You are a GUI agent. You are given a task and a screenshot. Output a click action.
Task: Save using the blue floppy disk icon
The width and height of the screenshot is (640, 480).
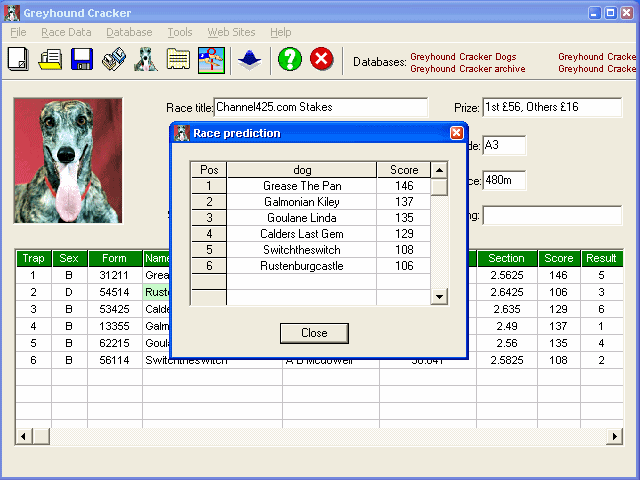(82, 59)
